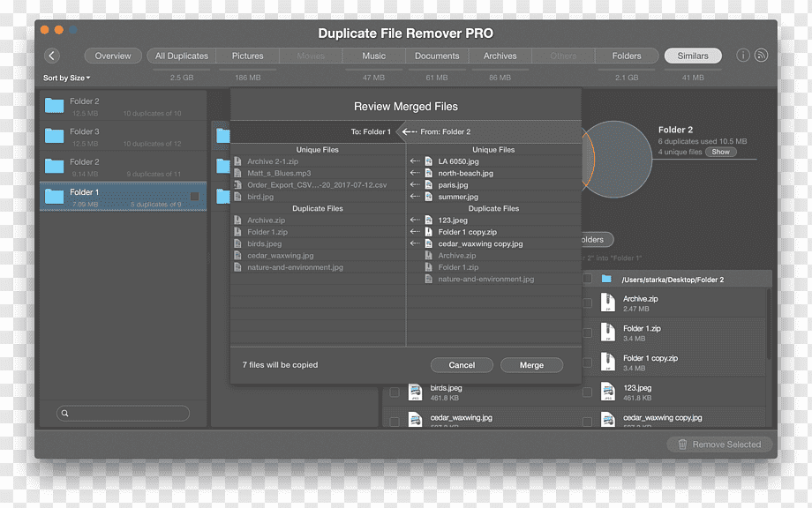This screenshot has height=508, width=812.
Task: Click the Archive.zip icon in background list
Action: coord(608,303)
